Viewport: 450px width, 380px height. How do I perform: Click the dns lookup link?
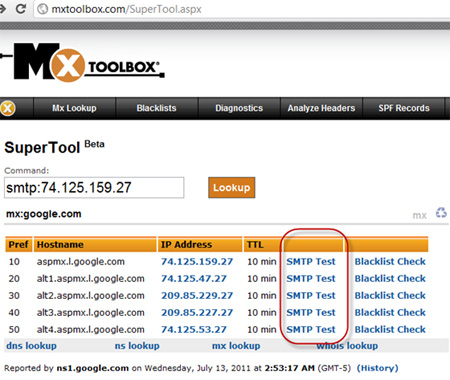click(31, 346)
